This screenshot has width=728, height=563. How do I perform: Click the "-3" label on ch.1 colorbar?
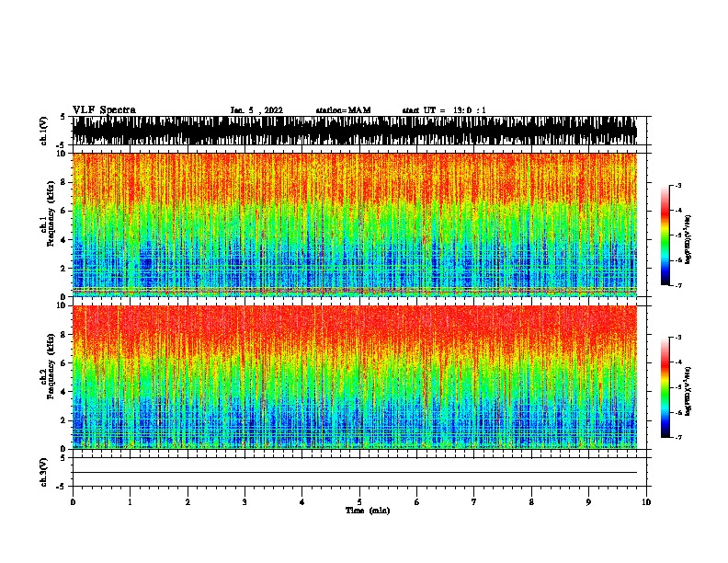677,186
